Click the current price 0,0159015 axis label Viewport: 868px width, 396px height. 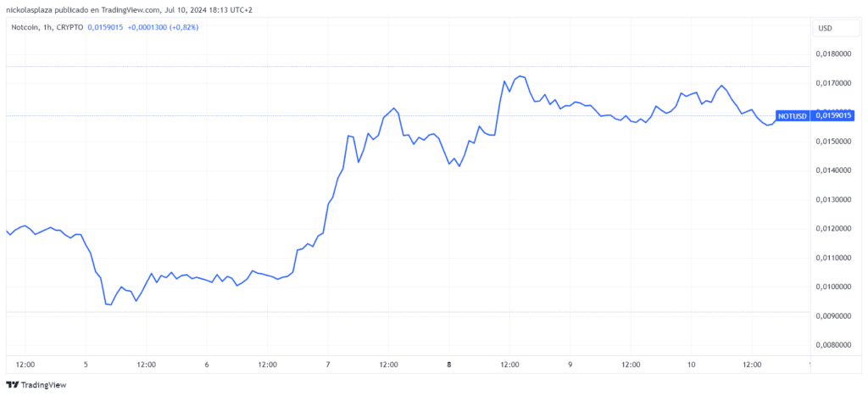point(835,115)
